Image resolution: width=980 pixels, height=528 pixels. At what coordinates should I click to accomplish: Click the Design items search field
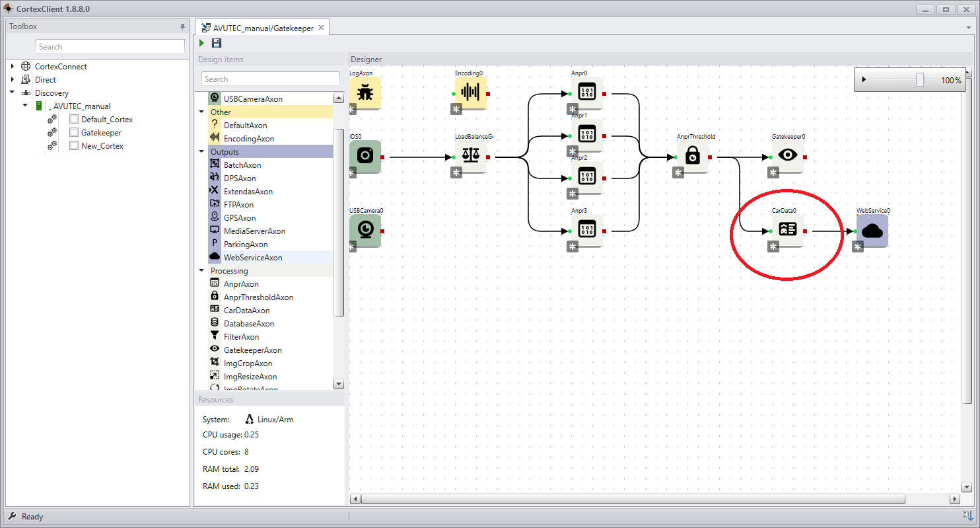click(270, 79)
